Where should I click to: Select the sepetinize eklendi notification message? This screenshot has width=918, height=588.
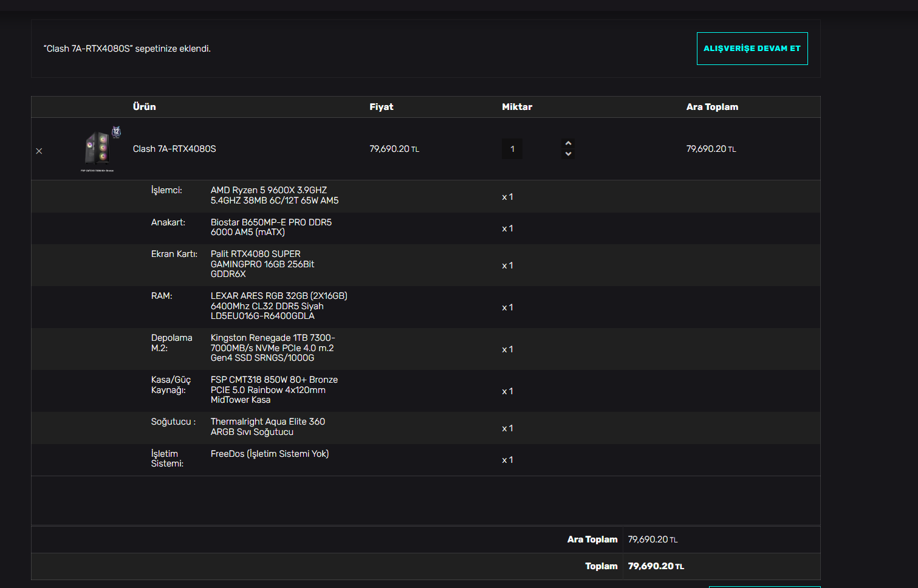coord(127,49)
